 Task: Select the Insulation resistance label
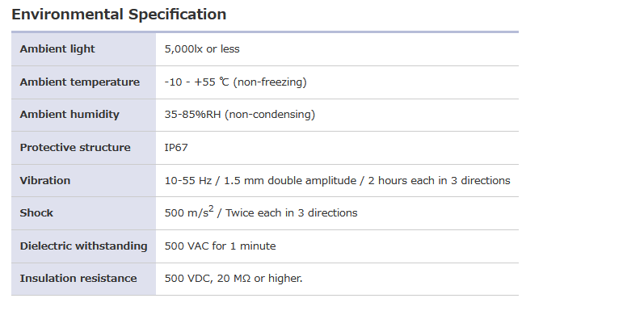[x=78, y=279]
